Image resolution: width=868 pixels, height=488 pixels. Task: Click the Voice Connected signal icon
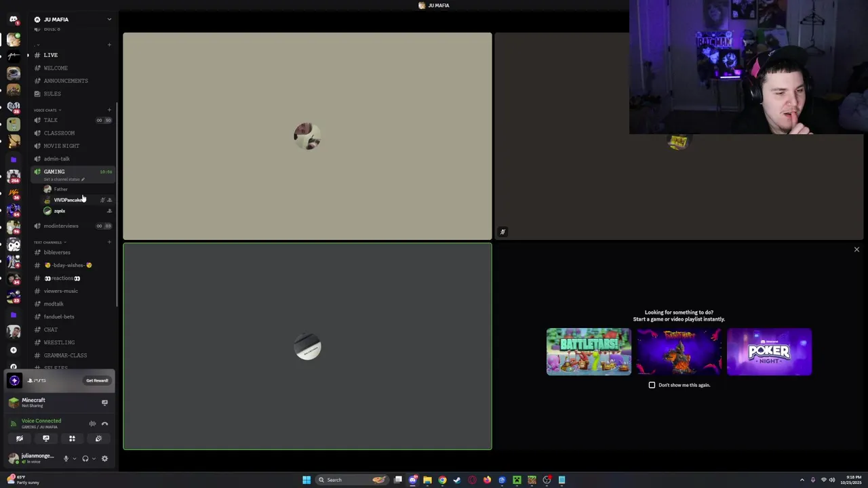pyautogui.click(x=13, y=424)
